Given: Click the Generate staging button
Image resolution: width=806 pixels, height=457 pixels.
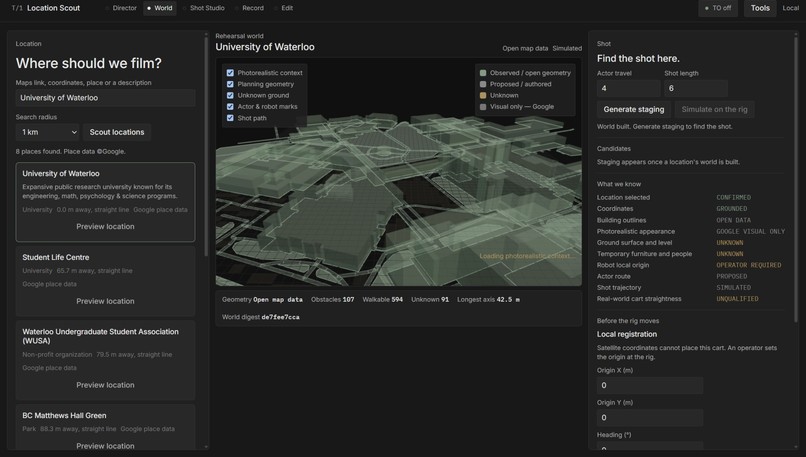Looking at the screenshot, I should (634, 109).
